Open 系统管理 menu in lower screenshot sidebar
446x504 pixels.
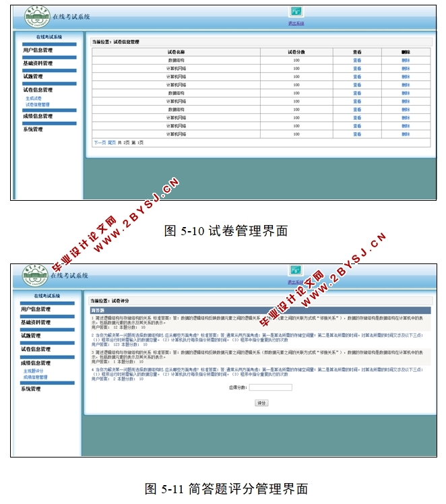pyautogui.click(x=31, y=389)
